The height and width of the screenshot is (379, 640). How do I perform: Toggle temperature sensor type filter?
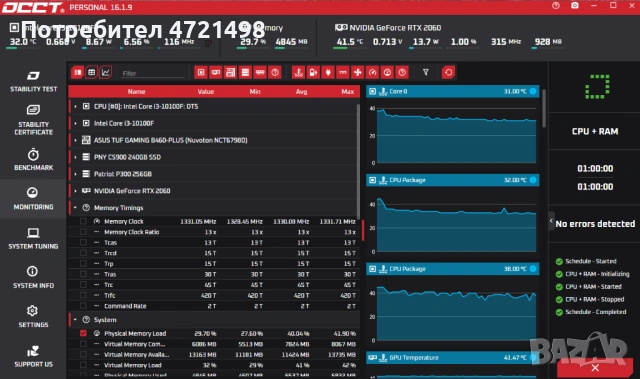tap(299, 73)
